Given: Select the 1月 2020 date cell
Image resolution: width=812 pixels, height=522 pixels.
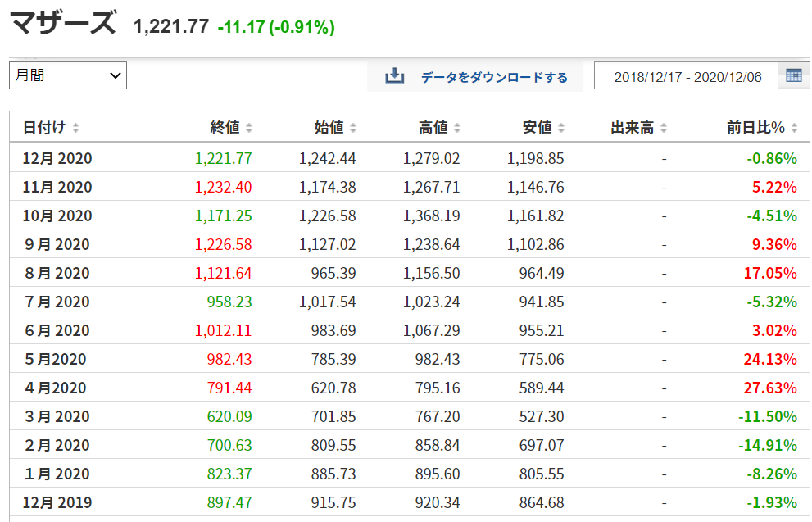Looking at the screenshot, I should tap(57, 474).
